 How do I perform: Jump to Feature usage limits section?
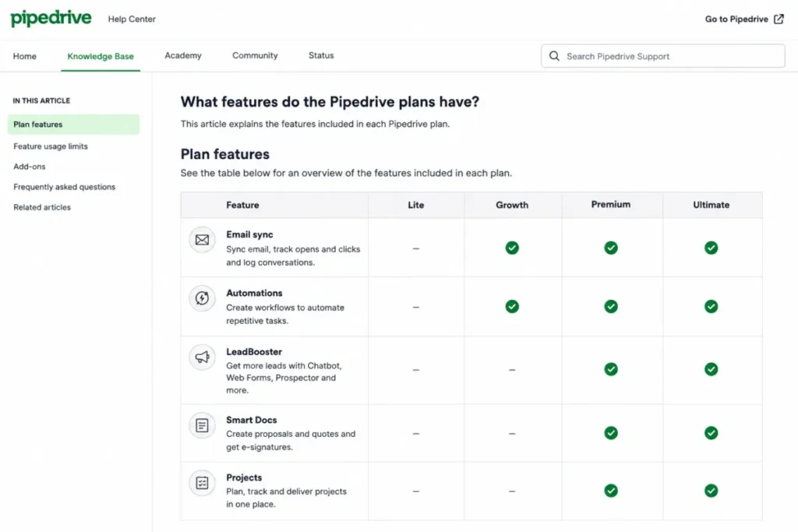(x=51, y=146)
